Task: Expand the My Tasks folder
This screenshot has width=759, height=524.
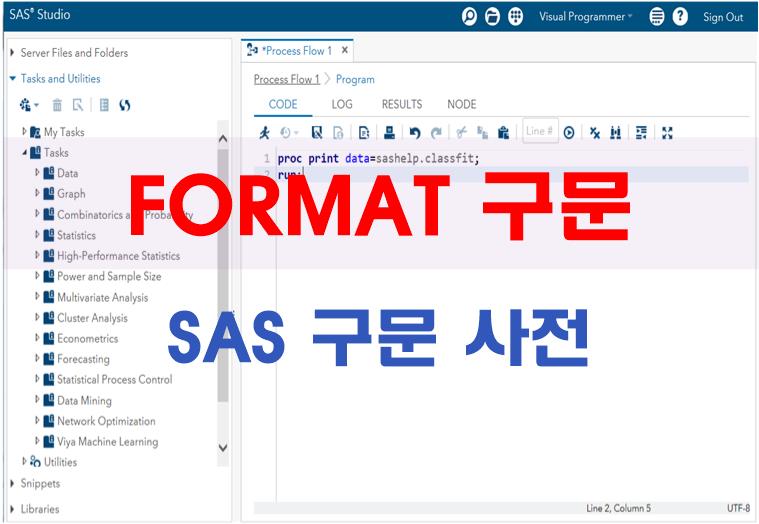Action: tap(24, 131)
